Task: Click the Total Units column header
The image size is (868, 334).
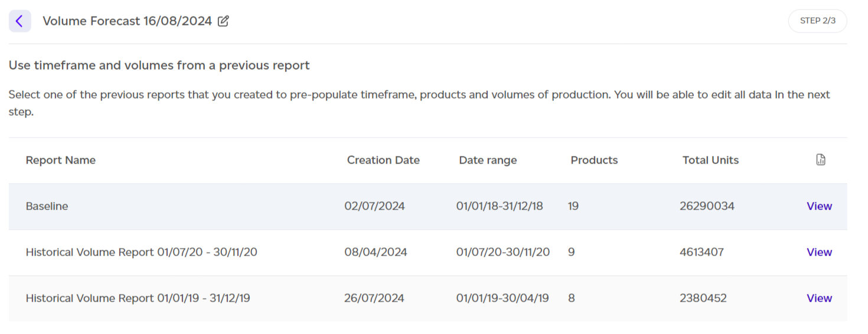Action: point(710,160)
